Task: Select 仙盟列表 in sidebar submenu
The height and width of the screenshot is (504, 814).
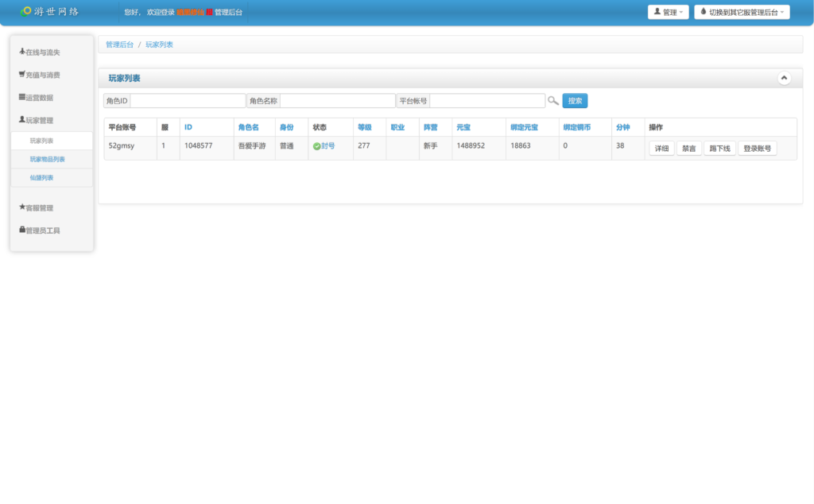Action: [x=41, y=177]
